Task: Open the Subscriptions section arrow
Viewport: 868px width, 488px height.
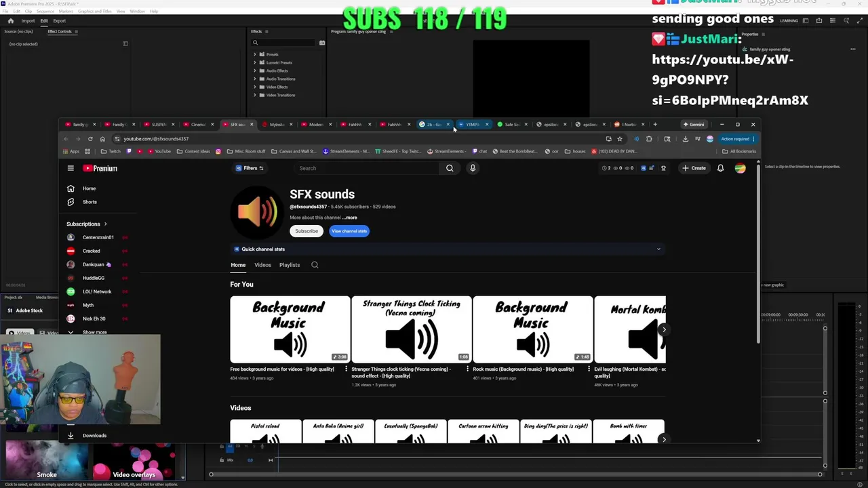Action: tap(105, 224)
